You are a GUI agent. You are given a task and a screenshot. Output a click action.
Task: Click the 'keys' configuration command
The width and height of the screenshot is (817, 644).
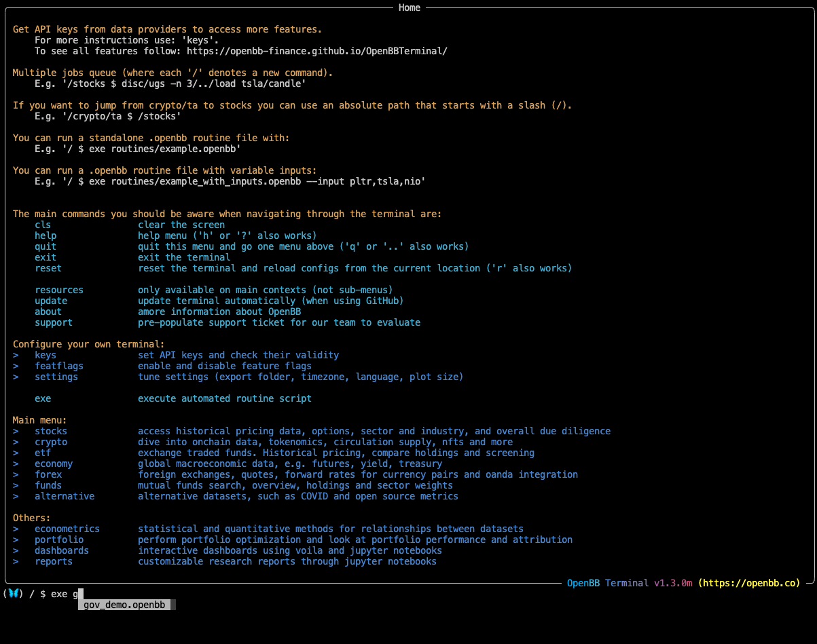tap(46, 355)
